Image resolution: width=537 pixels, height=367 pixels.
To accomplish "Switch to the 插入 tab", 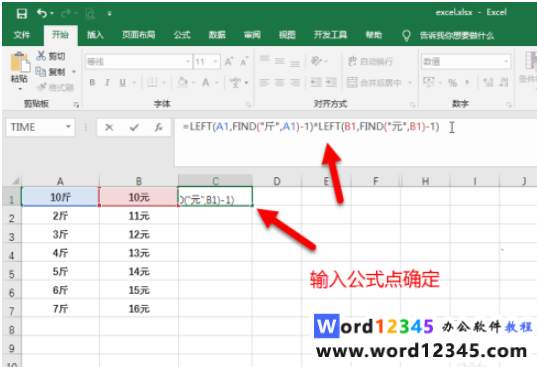I will 95,35.
